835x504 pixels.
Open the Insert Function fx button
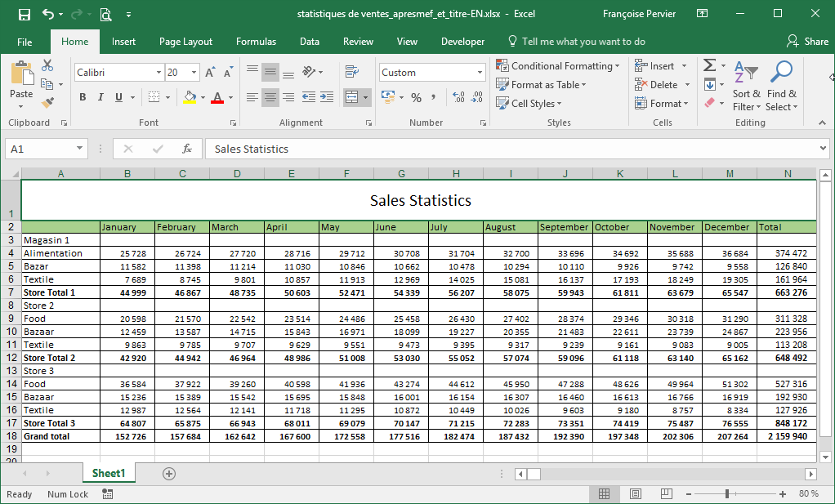point(187,149)
